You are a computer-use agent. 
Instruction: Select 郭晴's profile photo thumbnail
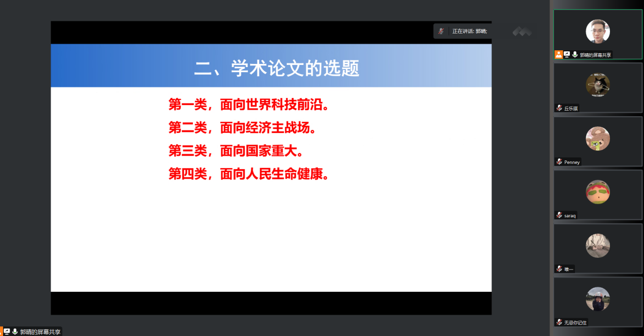tap(597, 31)
